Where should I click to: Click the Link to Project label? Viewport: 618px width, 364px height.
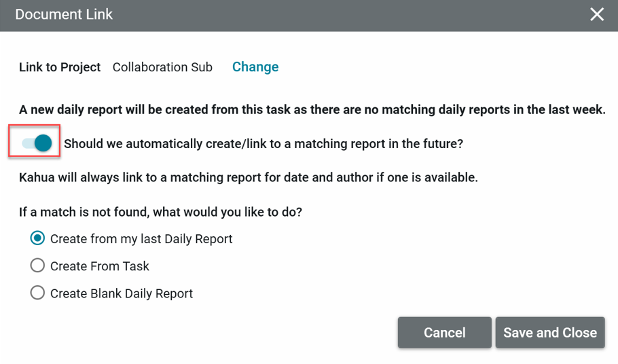(60, 67)
